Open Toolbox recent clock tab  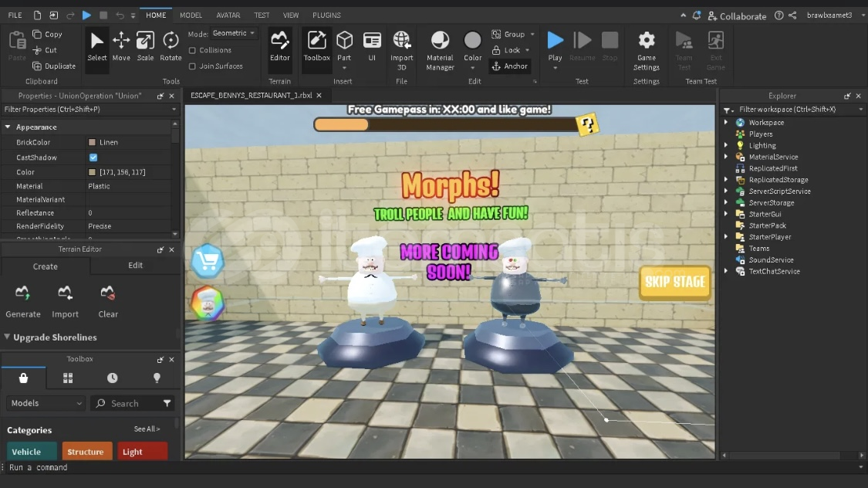tap(113, 378)
